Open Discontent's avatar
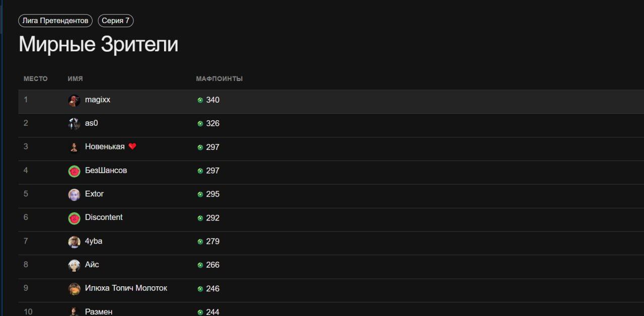 click(74, 218)
